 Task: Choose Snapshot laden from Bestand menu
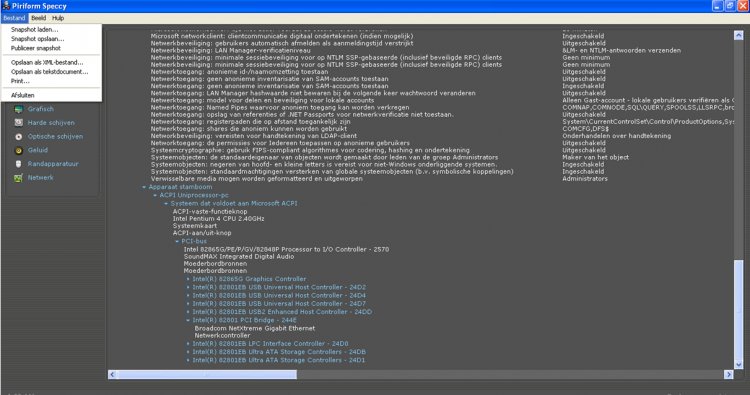pyautogui.click(x=34, y=30)
